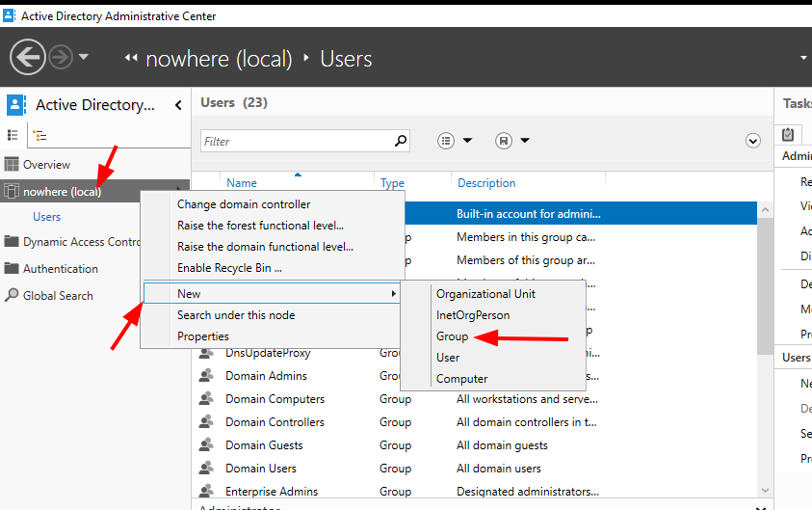This screenshot has height=510, width=812.
Task: Sort by the Name column header
Action: pos(242,183)
